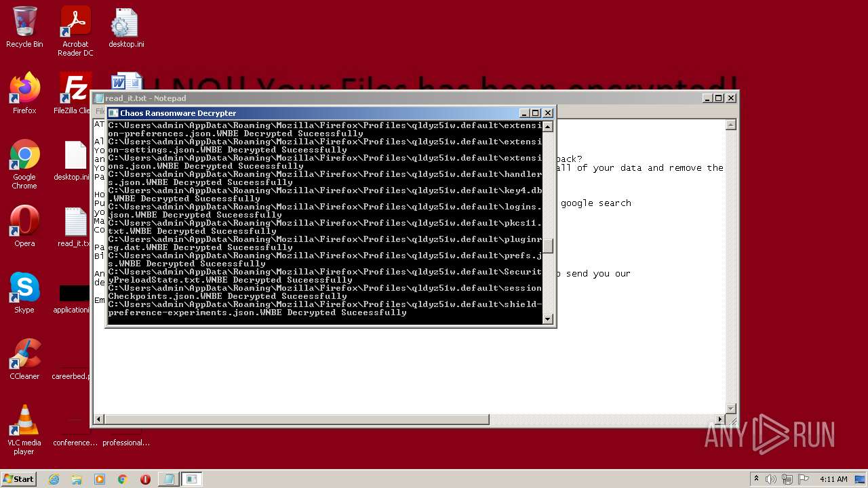Open Notepad window system menu icon
This screenshot has height=488, width=868.
(100, 98)
